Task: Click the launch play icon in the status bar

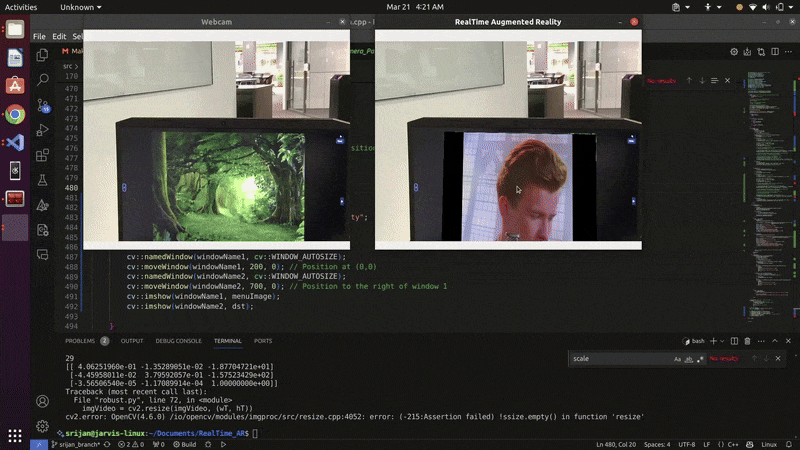Action: point(223,444)
